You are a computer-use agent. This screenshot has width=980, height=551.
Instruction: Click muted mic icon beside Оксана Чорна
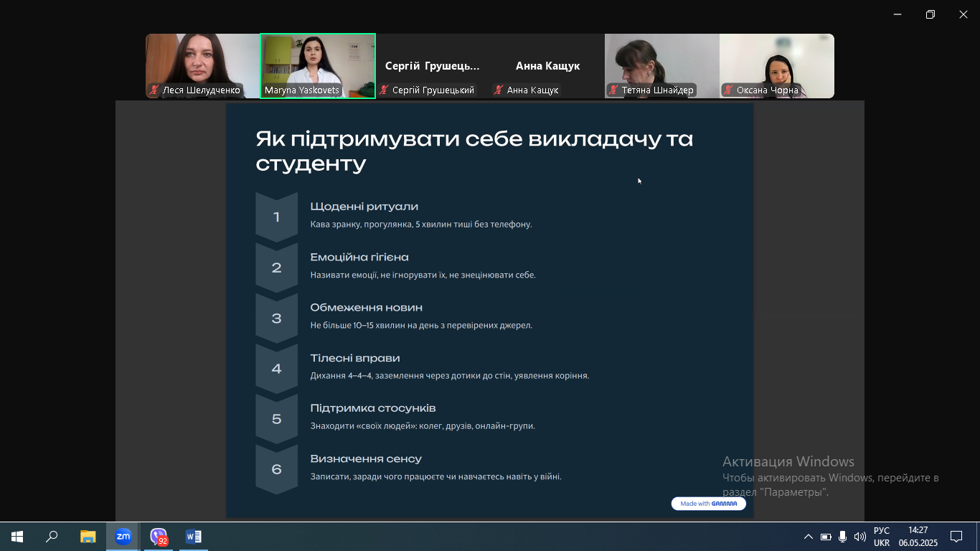(x=728, y=90)
